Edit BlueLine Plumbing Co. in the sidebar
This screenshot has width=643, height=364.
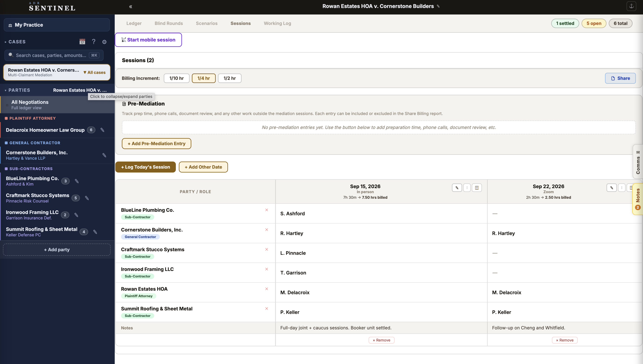point(77,181)
